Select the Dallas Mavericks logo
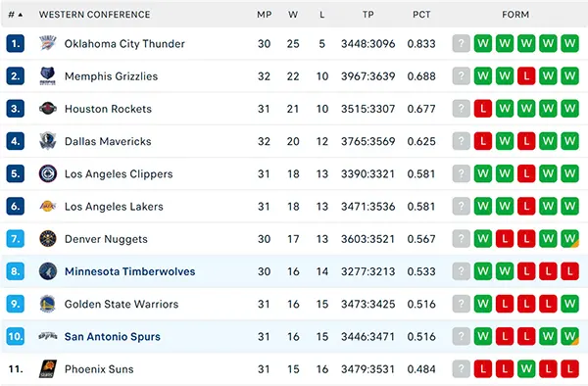The height and width of the screenshot is (386, 588). pos(48,141)
